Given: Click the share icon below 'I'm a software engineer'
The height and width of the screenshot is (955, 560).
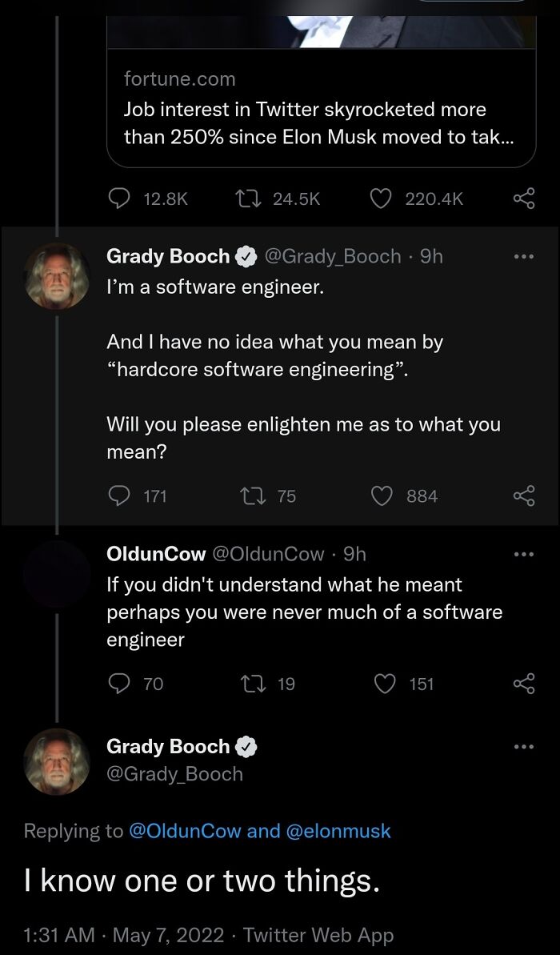Looking at the screenshot, I should pyautogui.click(x=524, y=496).
